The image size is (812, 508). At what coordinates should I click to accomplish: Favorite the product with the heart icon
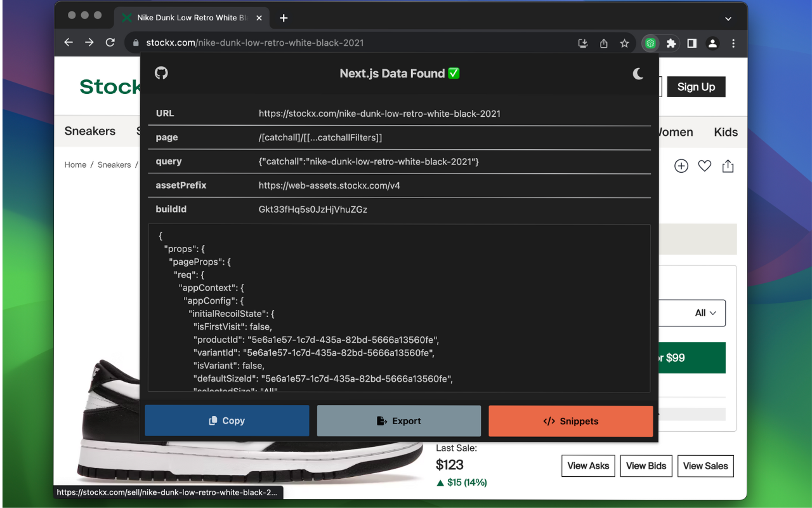pos(704,165)
